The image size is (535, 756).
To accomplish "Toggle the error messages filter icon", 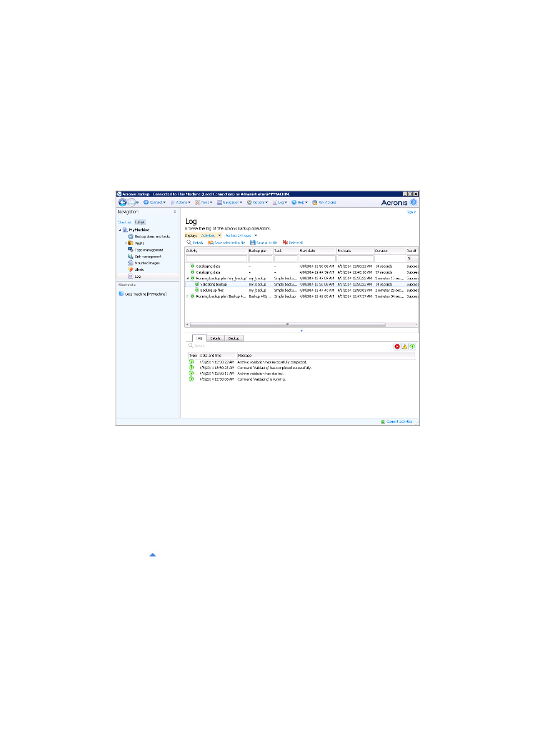I will [x=397, y=347].
